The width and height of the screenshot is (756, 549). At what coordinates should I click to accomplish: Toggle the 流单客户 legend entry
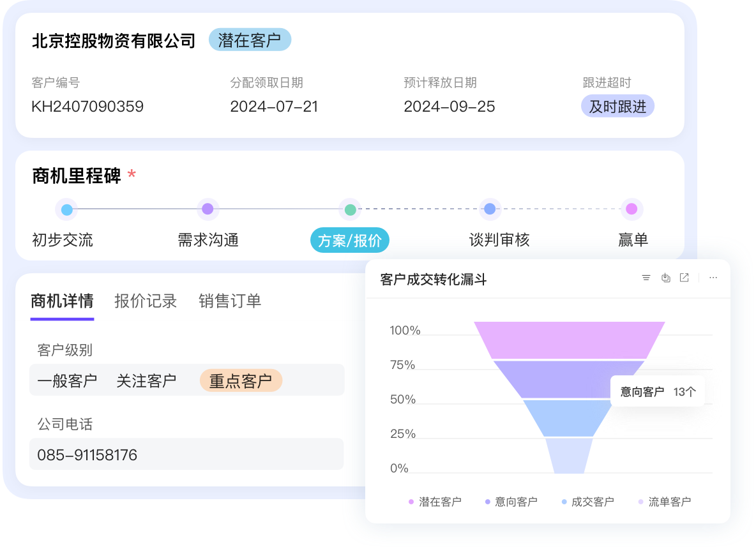(666, 501)
